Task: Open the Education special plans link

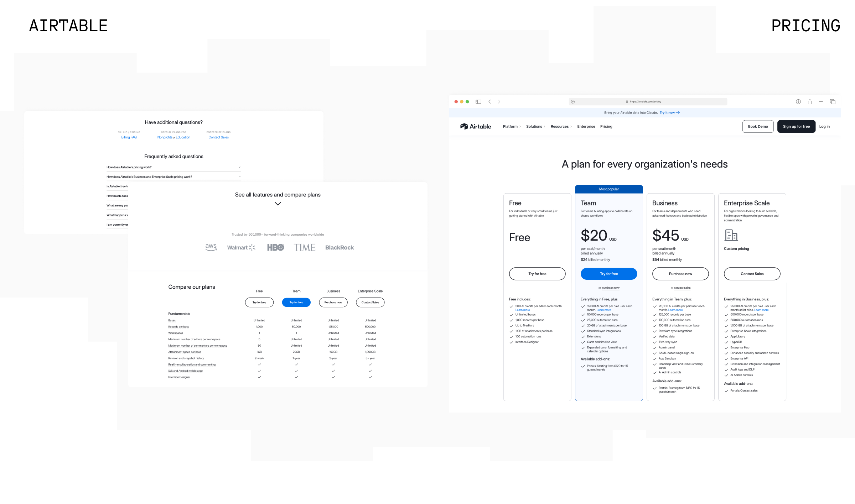Action: (183, 137)
